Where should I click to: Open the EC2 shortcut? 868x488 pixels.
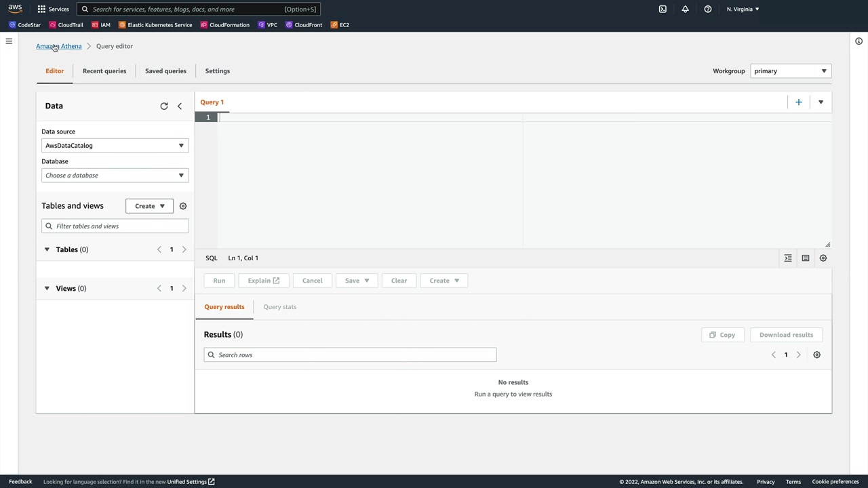(340, 25)
